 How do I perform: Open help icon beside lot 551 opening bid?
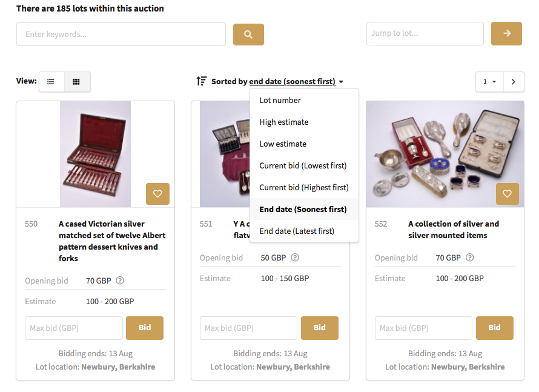coord(295,257)
